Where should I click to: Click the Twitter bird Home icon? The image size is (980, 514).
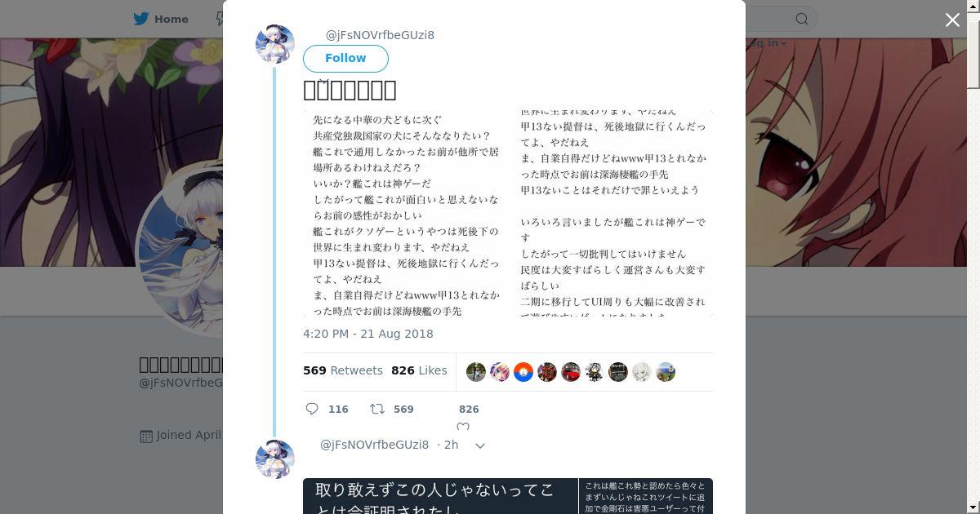pos(142,19)
